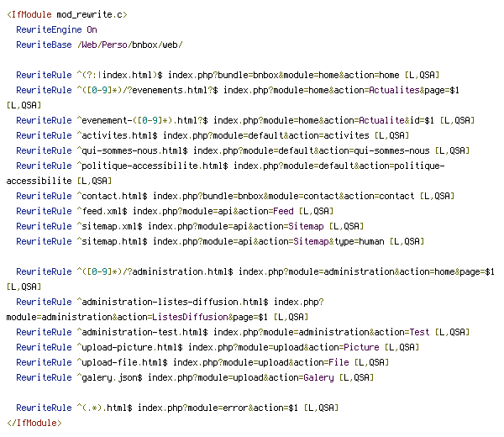Viewport: 504px width, 437px height.
Task: Click the activites.html rewrite rule
Action: [213, 135]
